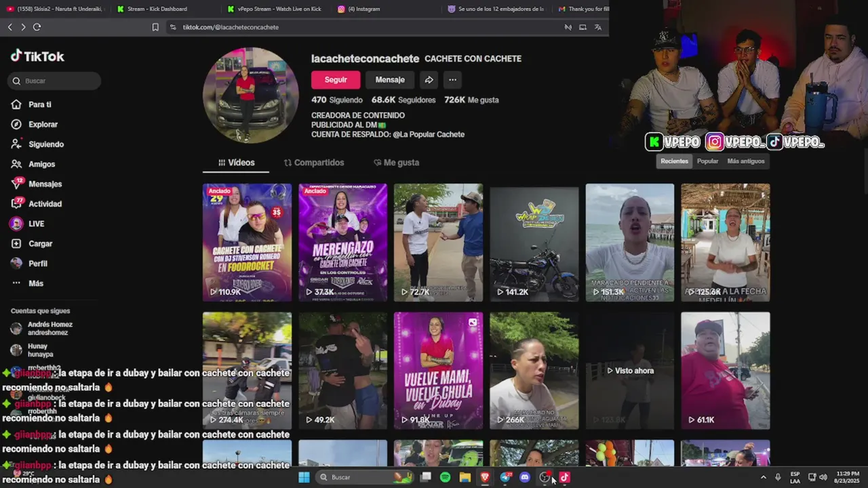Switch to the Me gusta tab
Image resolution: width=868 pixels, height=488 pixels.
pyautogui.click(x=397, y=163)
